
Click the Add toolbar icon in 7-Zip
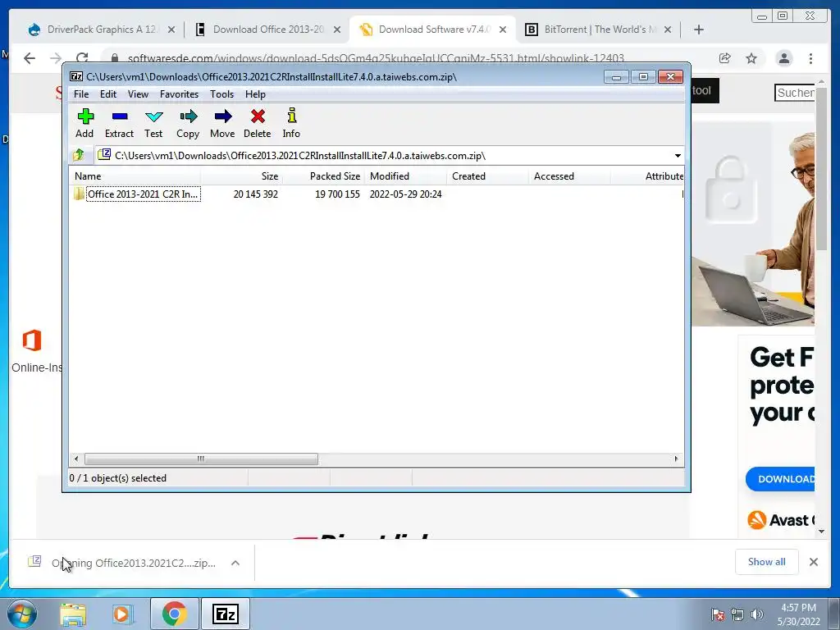point(84,123)
